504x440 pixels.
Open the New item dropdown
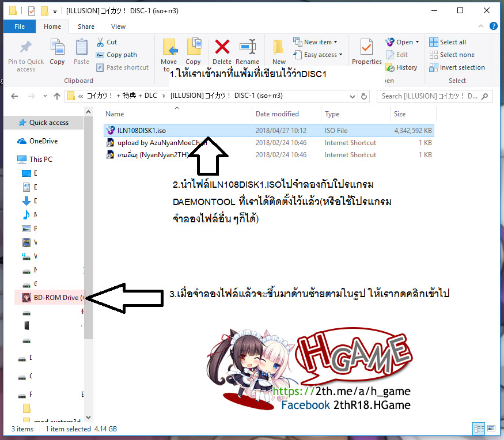pos(315,42)
